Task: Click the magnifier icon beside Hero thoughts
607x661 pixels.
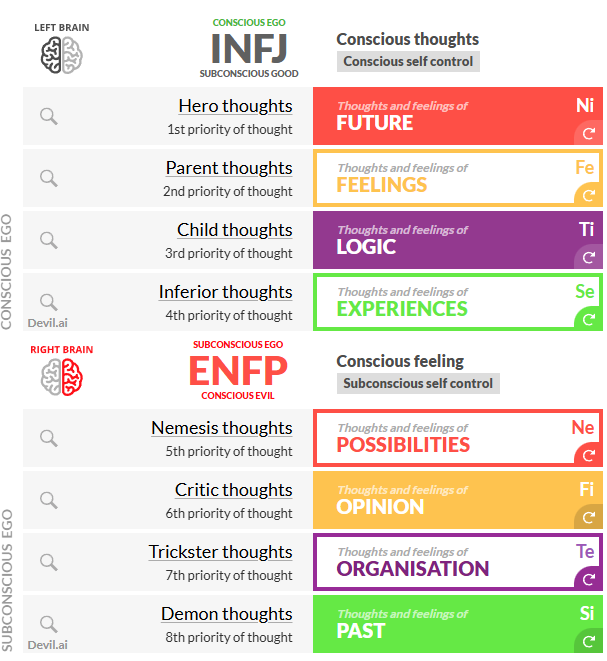Action: point(49,116)
